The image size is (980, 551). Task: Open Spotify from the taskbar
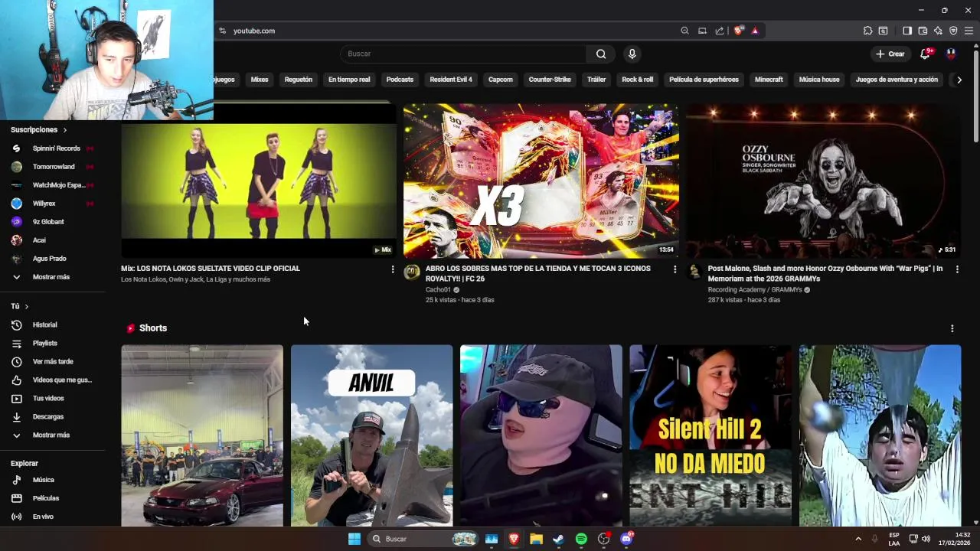(x=581, y=539)
